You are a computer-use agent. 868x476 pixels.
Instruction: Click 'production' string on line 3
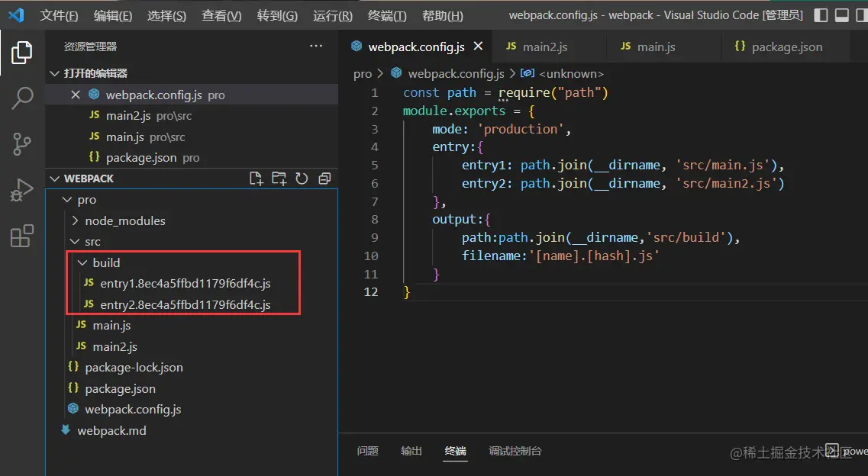[x=521, y=129]
